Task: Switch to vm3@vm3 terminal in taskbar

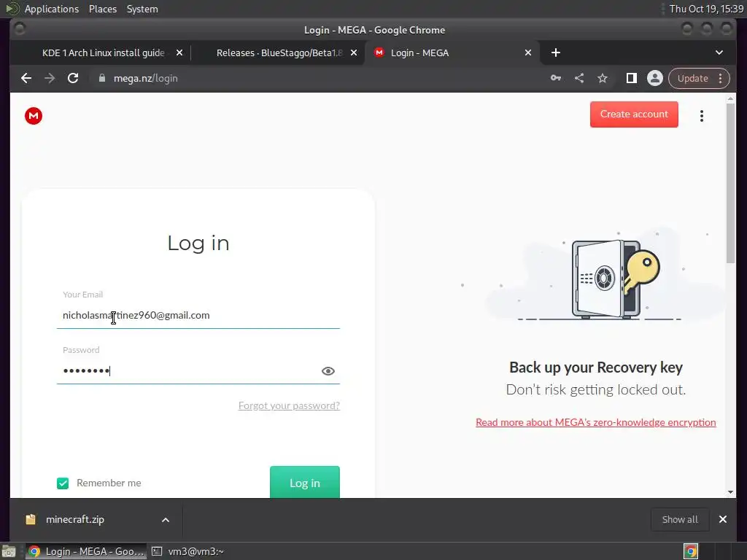Action: coord(188,551)
